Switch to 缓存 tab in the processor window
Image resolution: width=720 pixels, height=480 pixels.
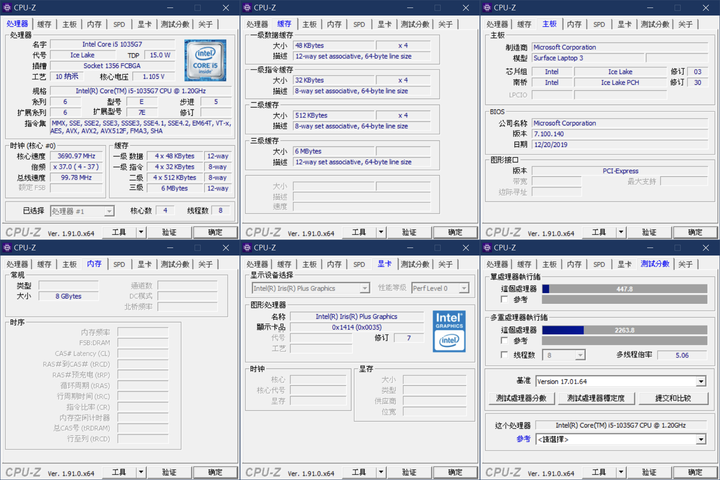coord(44,24)
